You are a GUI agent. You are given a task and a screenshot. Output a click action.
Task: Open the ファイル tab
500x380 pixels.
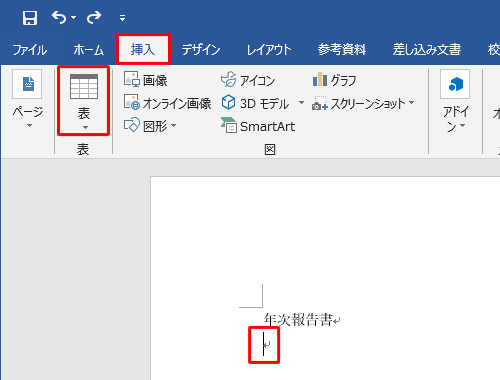coord(30,50)
